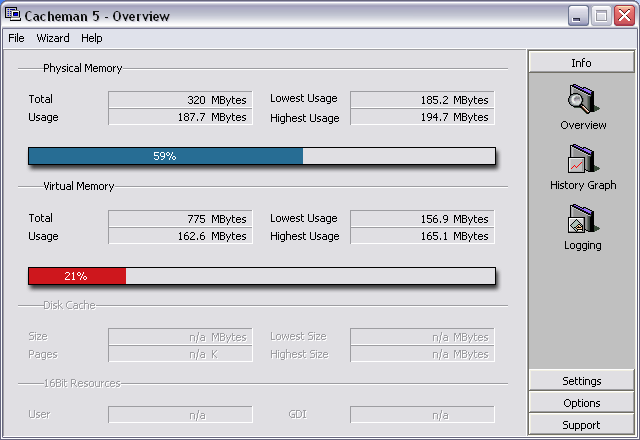This screenshot has height=440, width=640.
Task: Close the Cacheman window
Action: (x=623, y=16)
